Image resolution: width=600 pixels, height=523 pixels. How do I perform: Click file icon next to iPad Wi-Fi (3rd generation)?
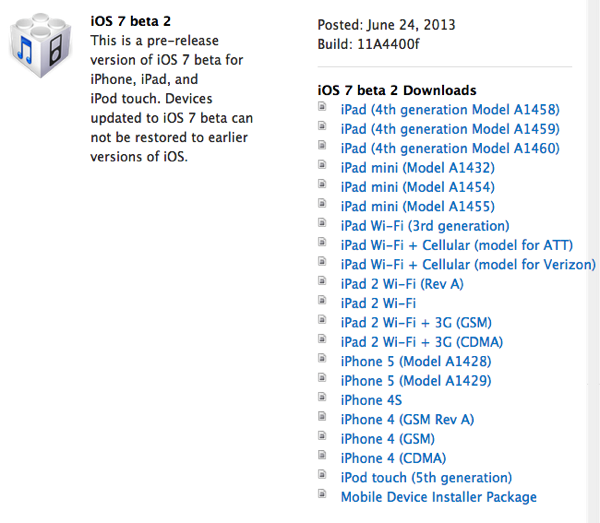tap(322, 223)
